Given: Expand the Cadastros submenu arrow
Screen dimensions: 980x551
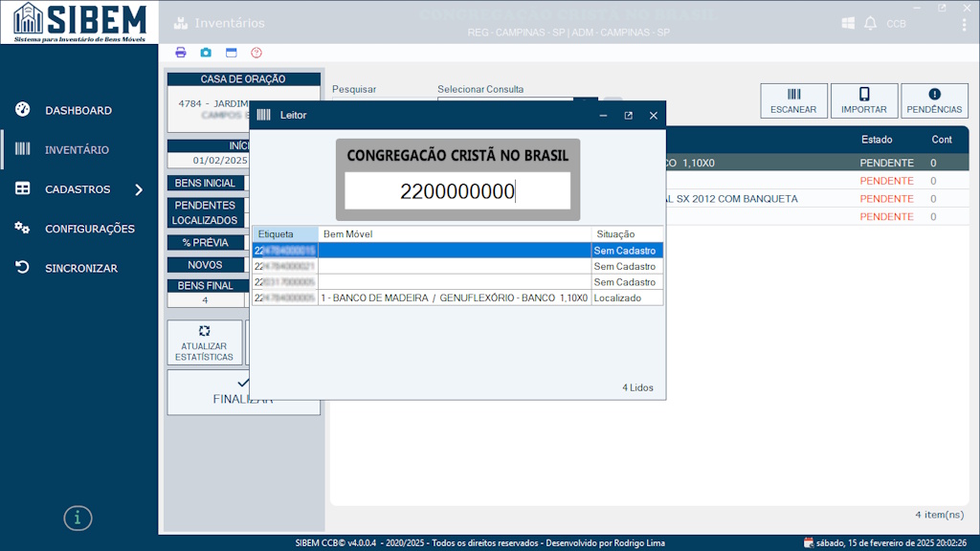Looking at the screenshot, I should (x=139, y=189).
